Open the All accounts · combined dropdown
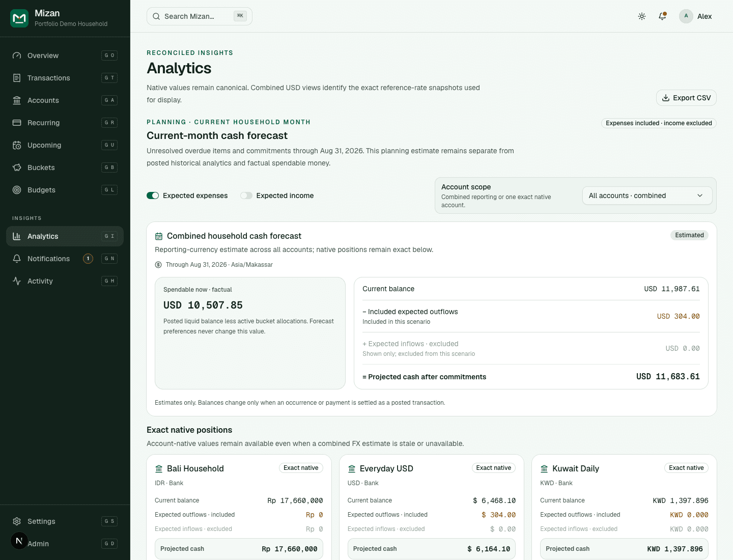Viewport: 733px width, 560px height. [x=647, y=195]
